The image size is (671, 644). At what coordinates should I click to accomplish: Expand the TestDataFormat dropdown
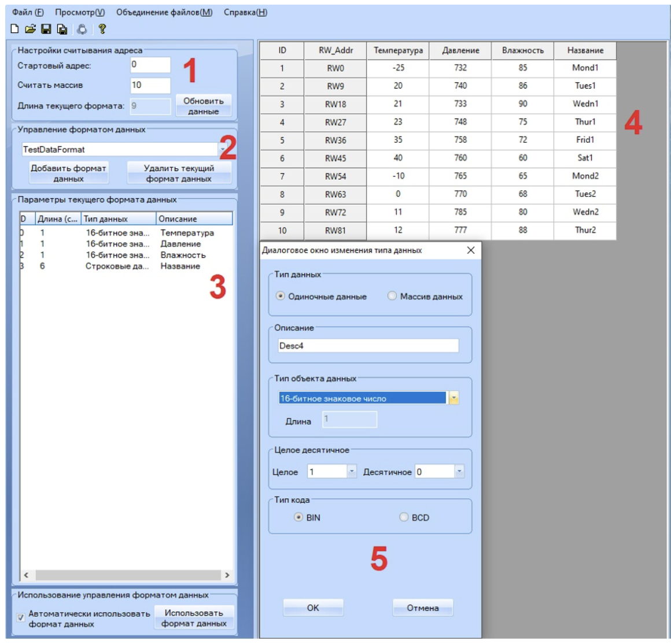pos(223,149)
